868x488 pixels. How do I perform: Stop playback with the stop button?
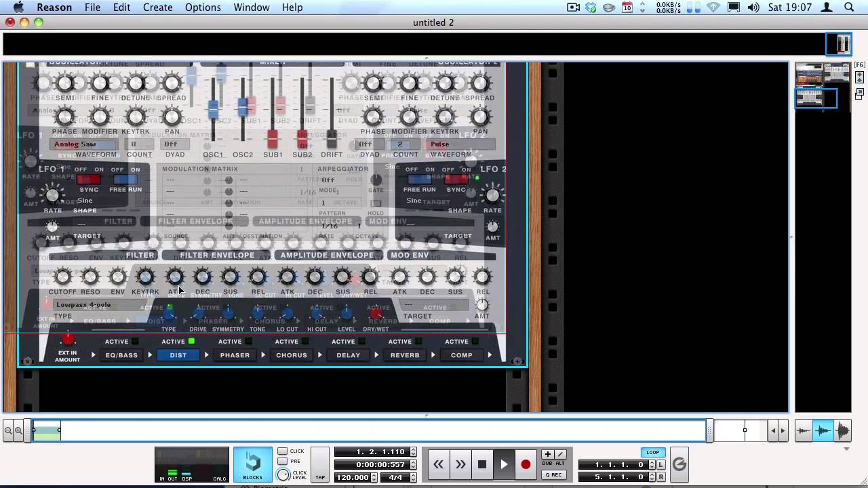(482, 464)
